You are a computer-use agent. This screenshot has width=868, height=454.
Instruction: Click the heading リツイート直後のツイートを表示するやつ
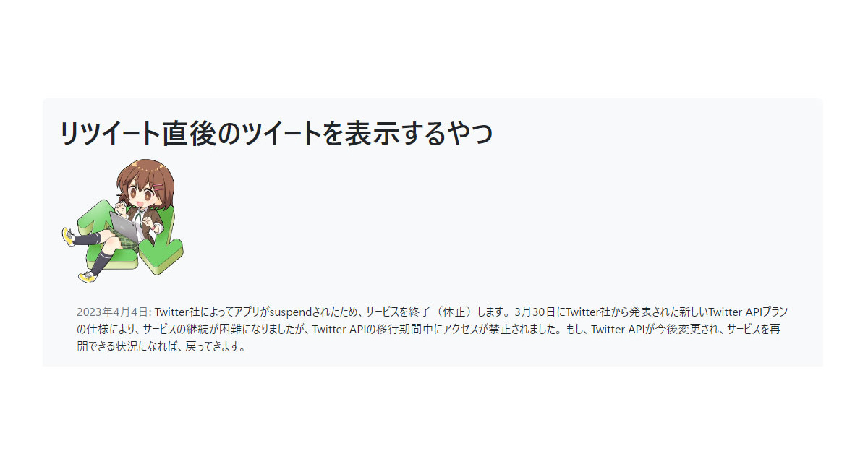click(276, 134)
